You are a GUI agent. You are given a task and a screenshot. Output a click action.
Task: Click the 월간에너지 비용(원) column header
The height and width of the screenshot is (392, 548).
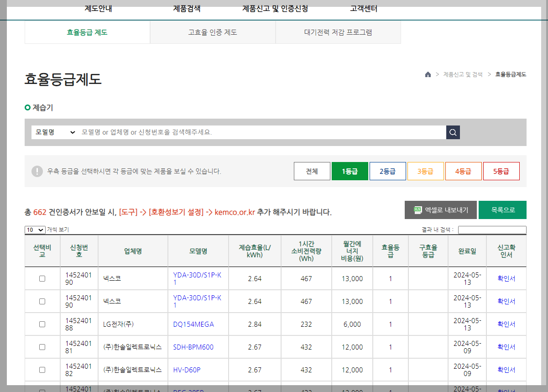tap(352, 251)
